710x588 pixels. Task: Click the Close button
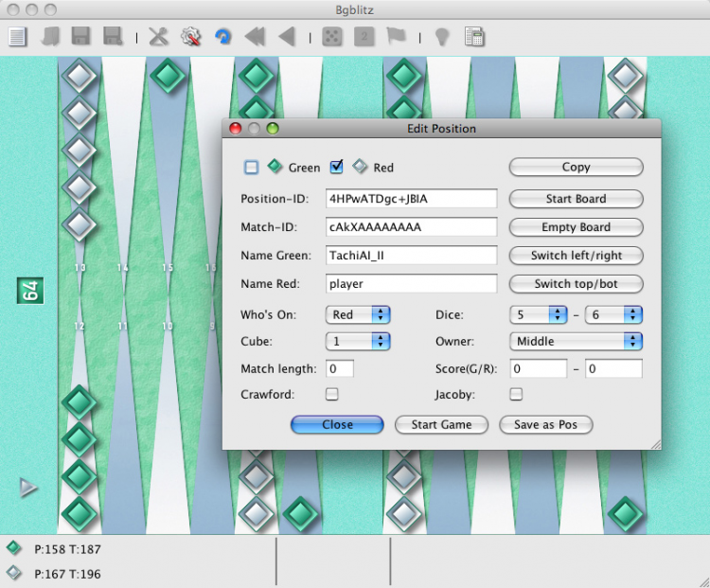click(x=337, y=424)
